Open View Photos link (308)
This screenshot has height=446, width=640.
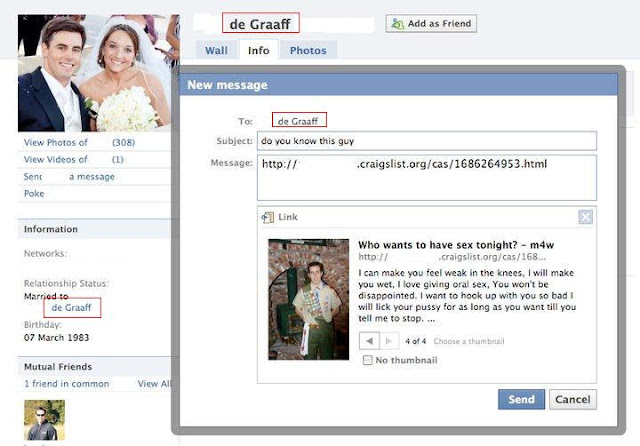pos(79,142)
